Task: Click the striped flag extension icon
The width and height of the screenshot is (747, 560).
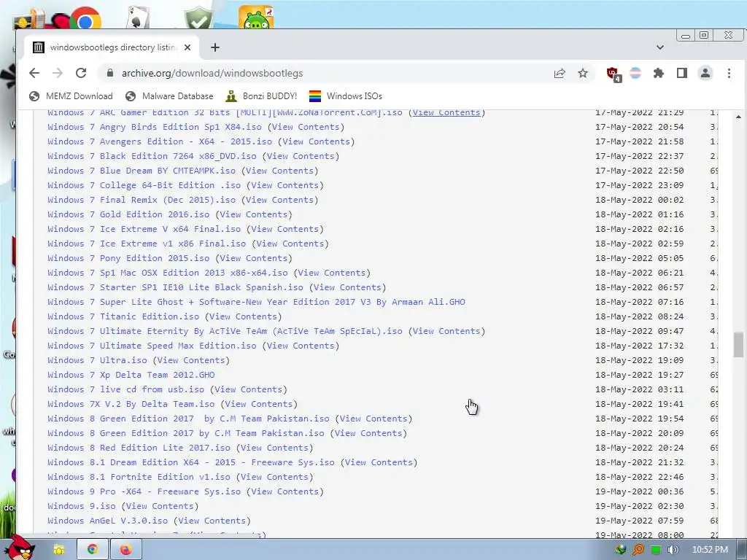Action: tap(635, 74)
